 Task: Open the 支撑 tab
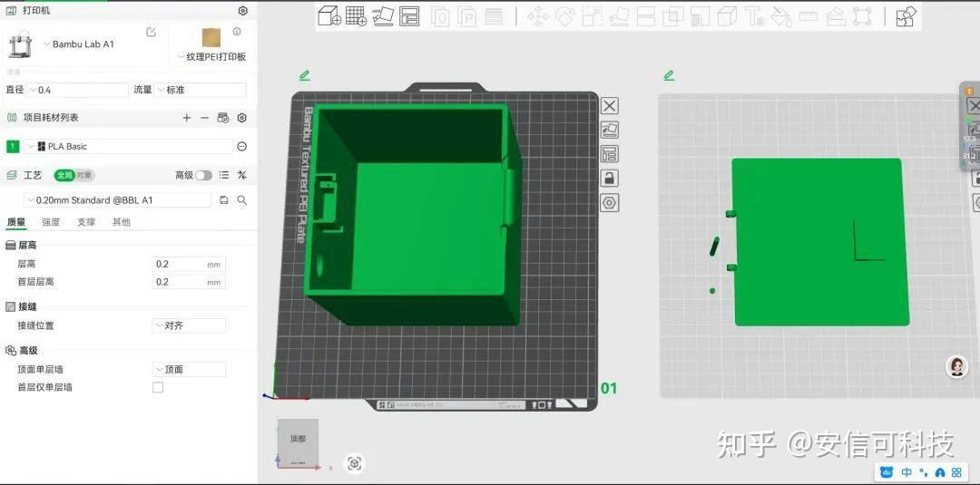86,222
